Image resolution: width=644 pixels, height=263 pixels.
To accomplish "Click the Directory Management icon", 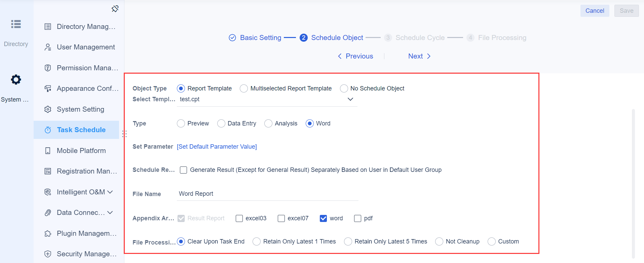I will click(48, 27).
